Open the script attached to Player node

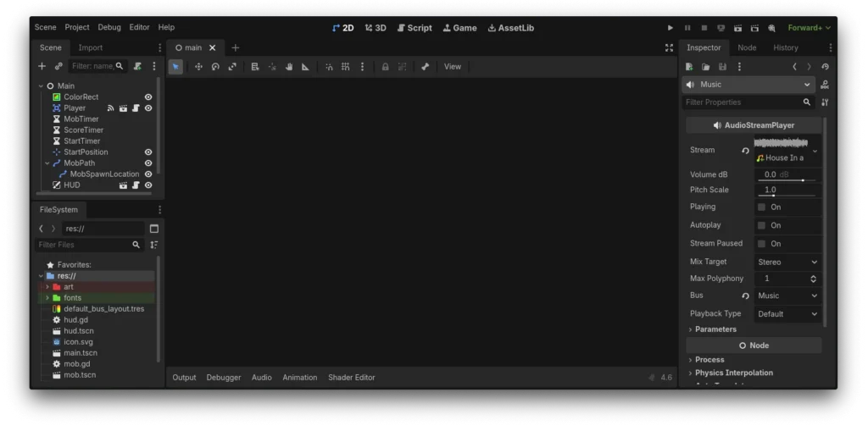[136, 108]
